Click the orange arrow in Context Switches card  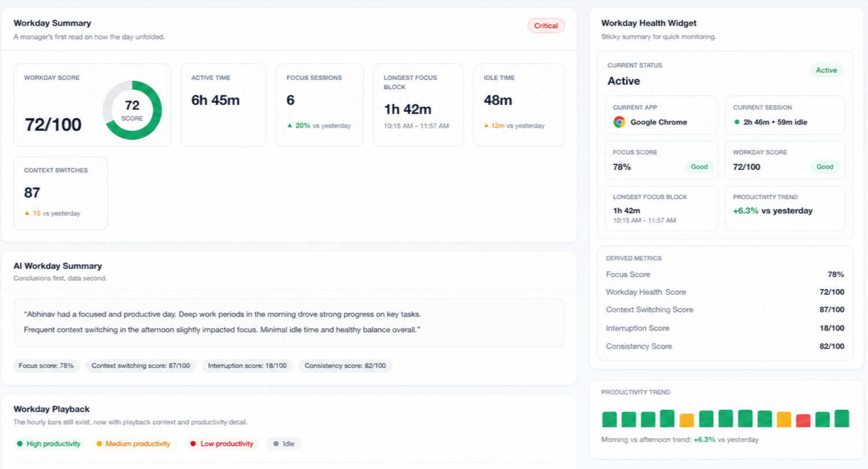27,213
